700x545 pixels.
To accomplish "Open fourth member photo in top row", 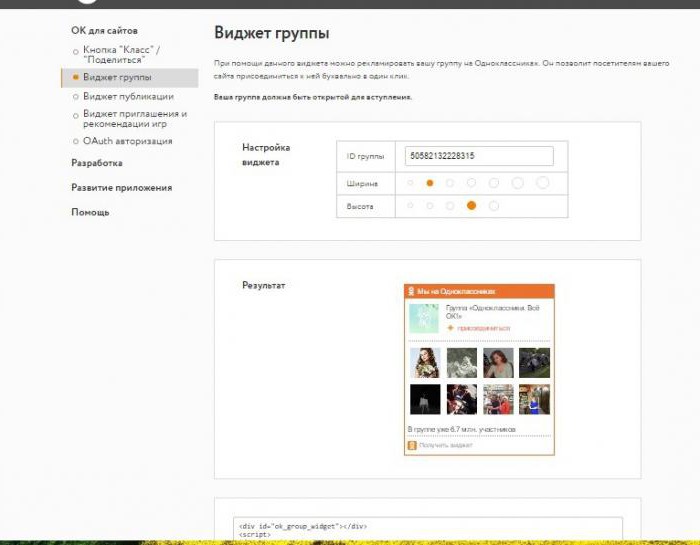I will [x=534, y=363].
